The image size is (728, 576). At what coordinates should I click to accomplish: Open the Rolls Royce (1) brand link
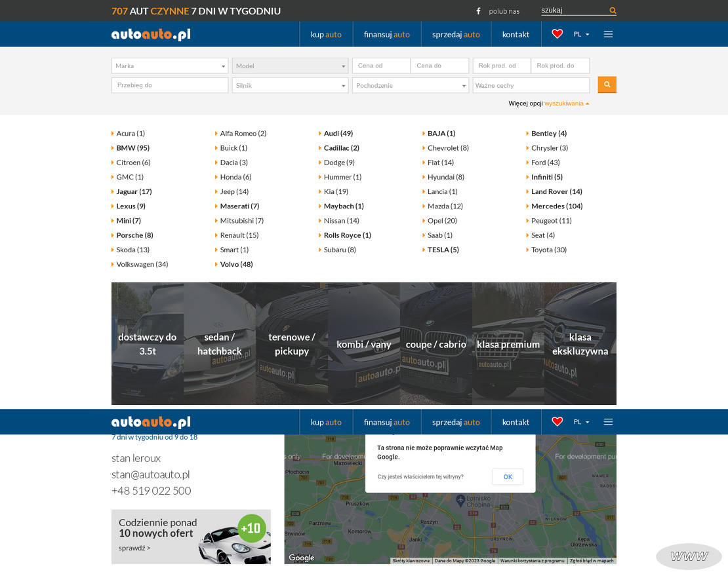348,235
